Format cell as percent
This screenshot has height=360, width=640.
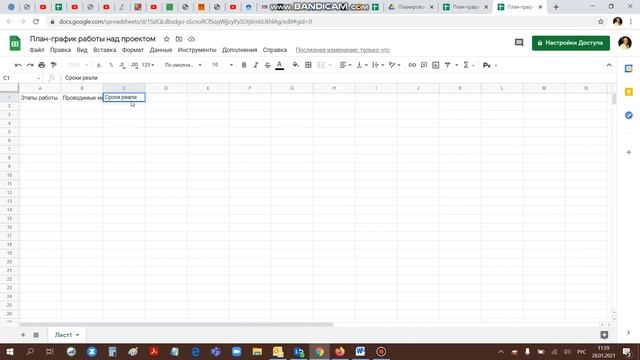point(111,65)
